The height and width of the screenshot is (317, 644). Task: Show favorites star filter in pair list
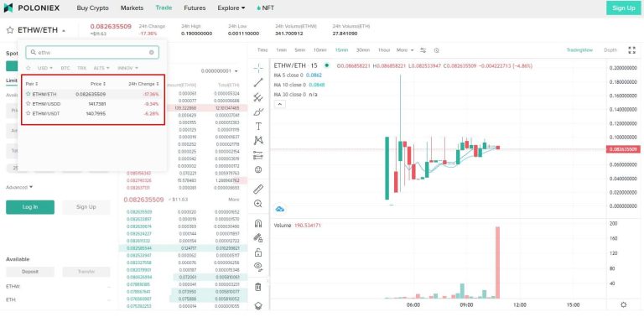pyautogui.click(x=29, y=68)
